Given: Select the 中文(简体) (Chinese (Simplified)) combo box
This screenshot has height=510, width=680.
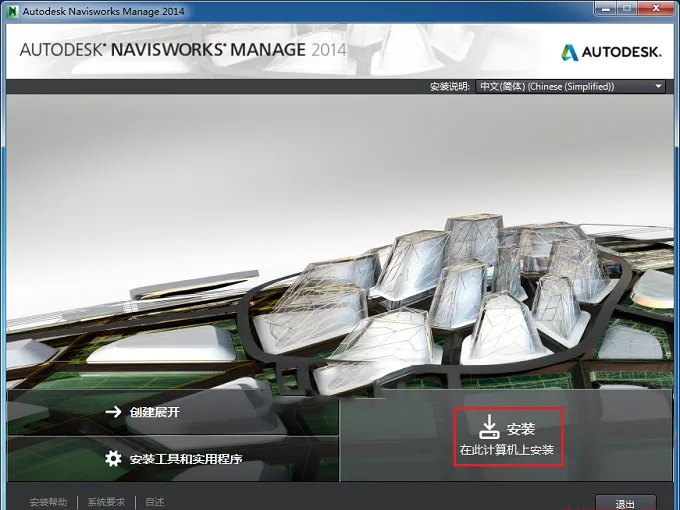Looking at the screenshot, I should click(570, 86).
